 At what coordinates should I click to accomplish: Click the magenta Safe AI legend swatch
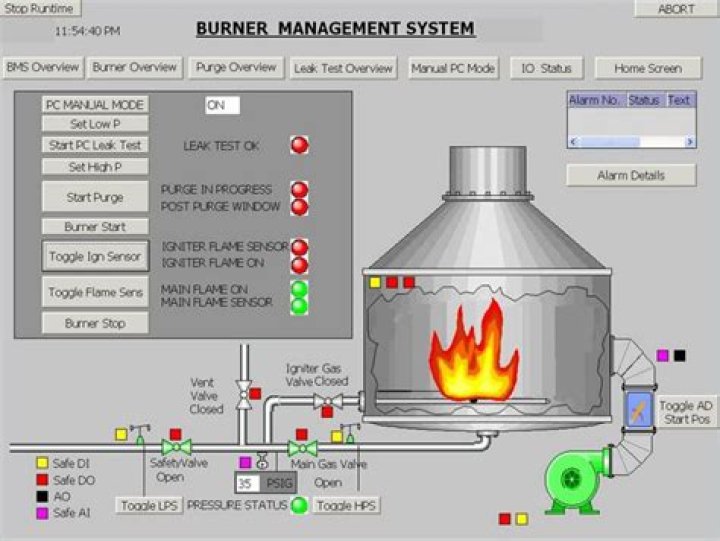pos(42,513)
